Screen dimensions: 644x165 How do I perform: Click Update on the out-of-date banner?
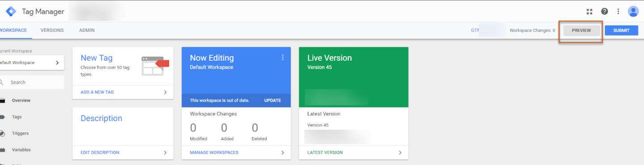[x=272, y=101]
